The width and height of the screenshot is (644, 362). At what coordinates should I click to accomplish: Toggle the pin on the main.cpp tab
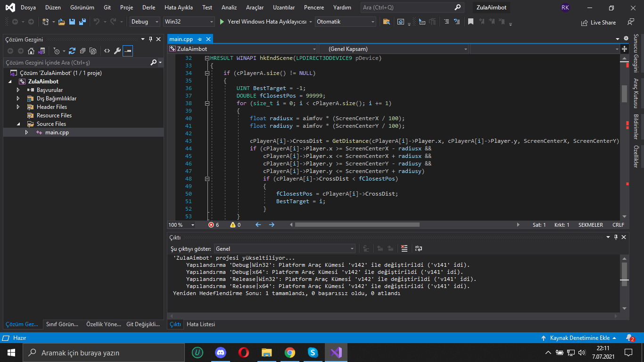(200, 39)
